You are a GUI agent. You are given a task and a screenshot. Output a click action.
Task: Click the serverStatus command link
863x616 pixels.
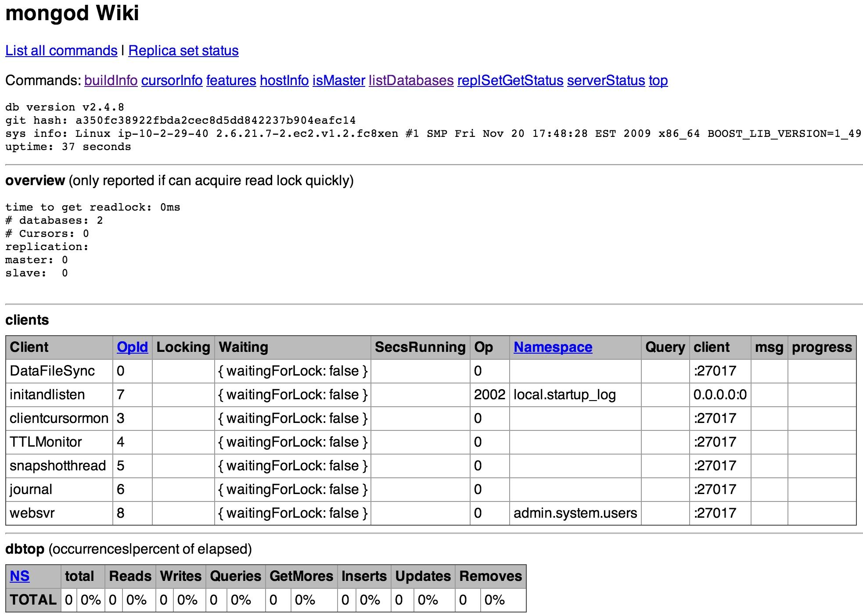(606, 81)
